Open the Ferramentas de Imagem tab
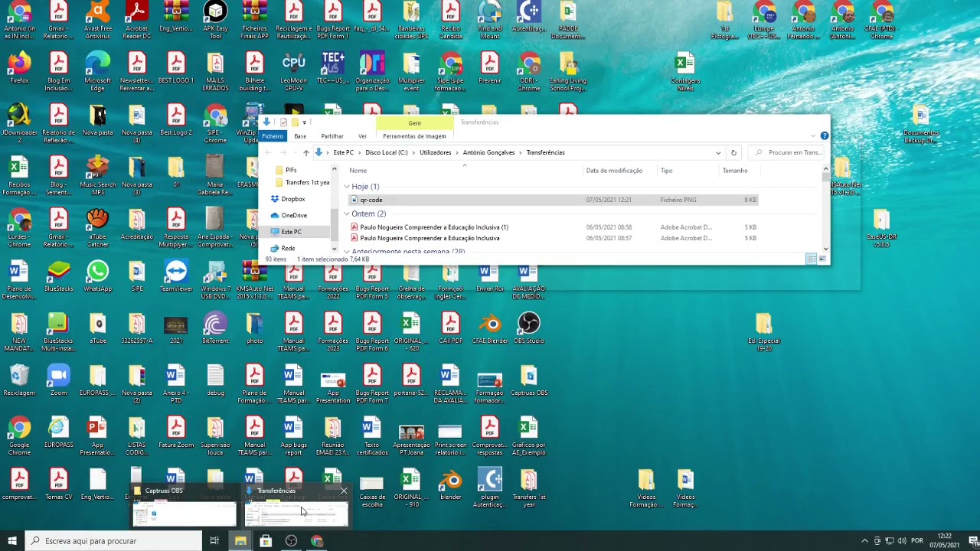 414,136
